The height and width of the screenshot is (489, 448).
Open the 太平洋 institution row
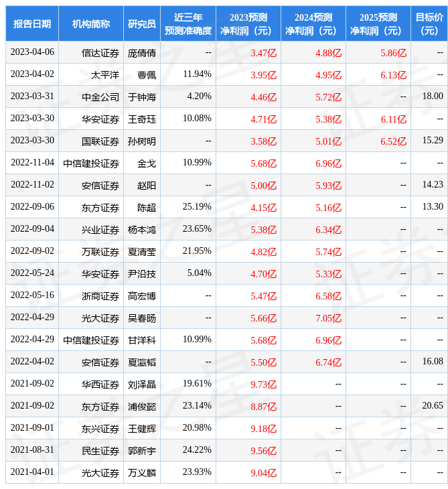pyautogui.click(x=105, y=74)
